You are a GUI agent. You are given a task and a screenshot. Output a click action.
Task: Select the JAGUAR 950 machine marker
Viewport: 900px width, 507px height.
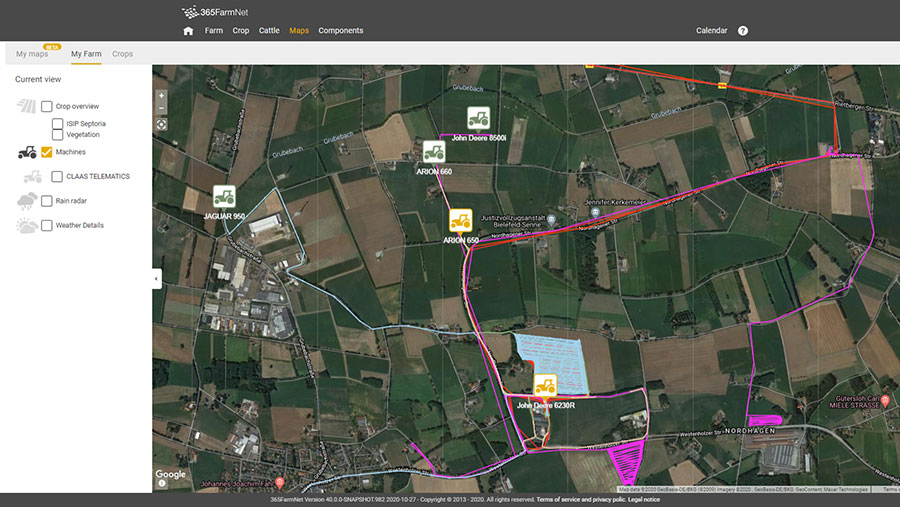click(224, 197)
